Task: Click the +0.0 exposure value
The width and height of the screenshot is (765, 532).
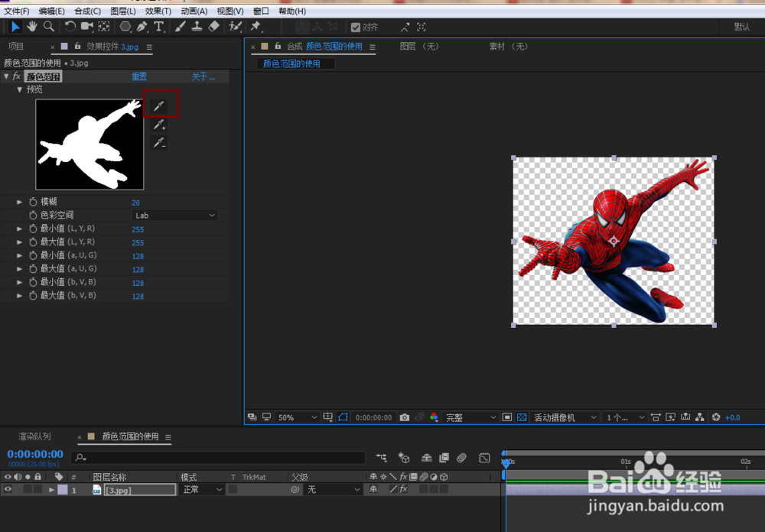Action: (x=732, y=417)
